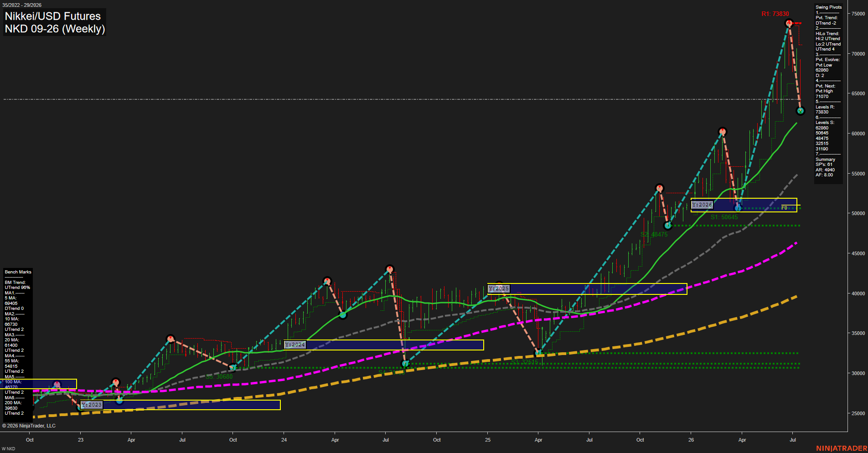Click the 35/2022 - 29/2026 date range label
This screenshot has height=453, width=868.
click(22, 5)
